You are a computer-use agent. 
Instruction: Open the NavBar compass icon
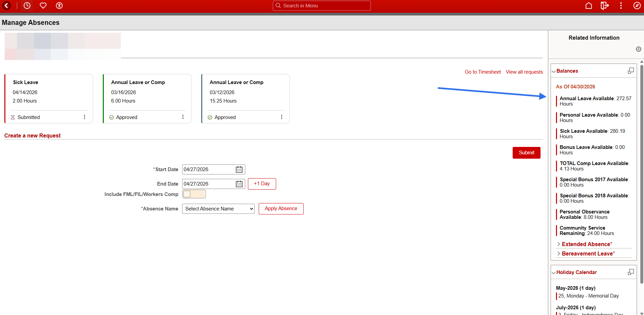coord(637,6)
